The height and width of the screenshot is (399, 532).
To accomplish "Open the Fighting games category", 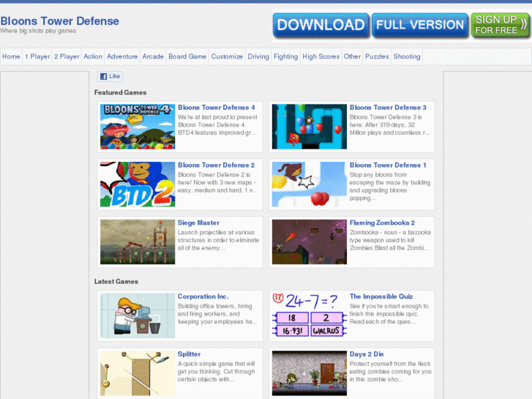I will [285, 56].
